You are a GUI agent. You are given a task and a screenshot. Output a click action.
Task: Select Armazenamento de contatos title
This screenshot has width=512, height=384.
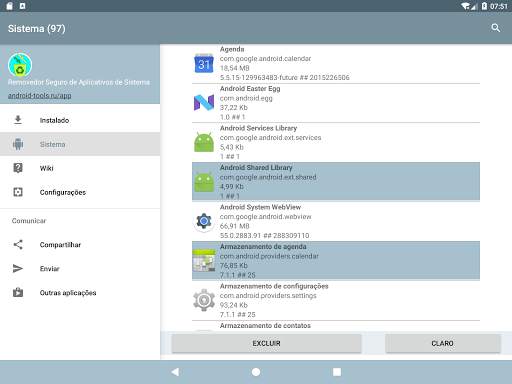point(265,325)
